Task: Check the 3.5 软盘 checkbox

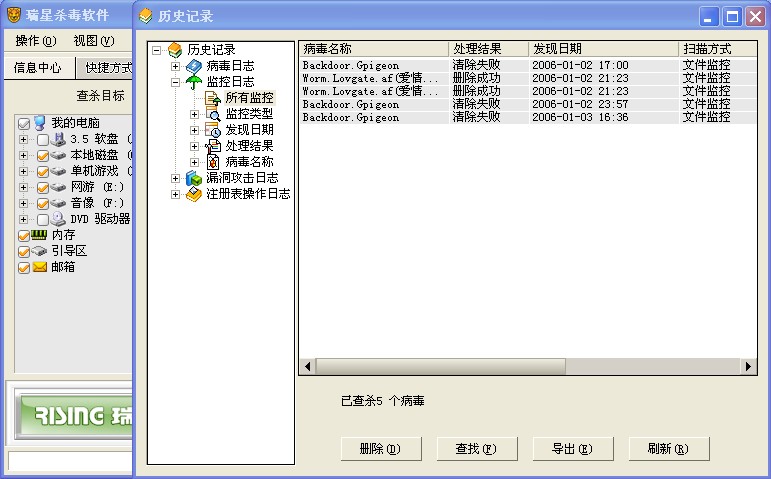Action: coord(43,140)
